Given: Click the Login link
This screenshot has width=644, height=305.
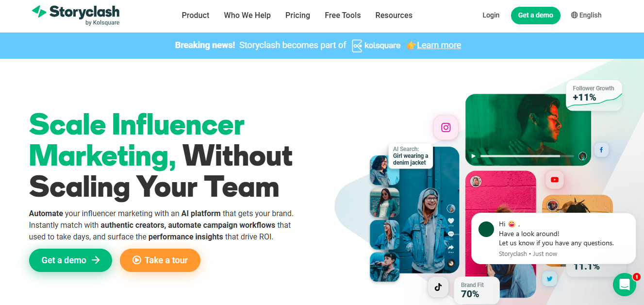Looking at the screenshot, I should (491, 15).
